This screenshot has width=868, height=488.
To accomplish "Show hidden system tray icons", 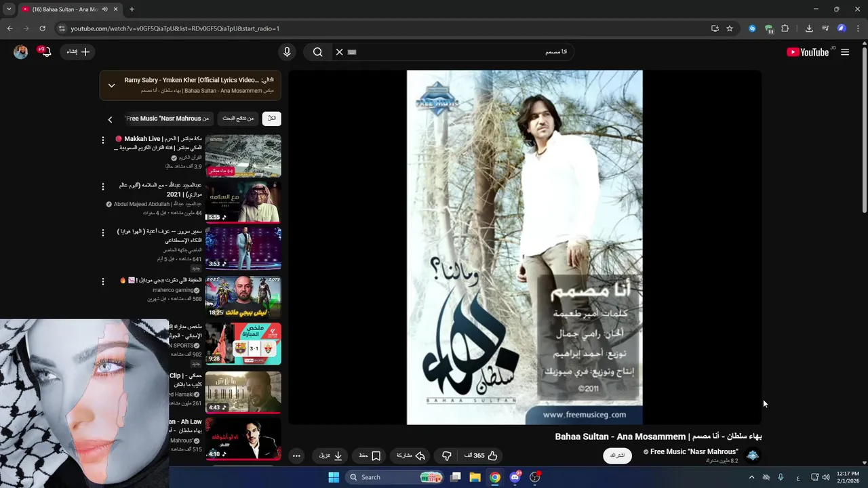I will coord(751,477).
